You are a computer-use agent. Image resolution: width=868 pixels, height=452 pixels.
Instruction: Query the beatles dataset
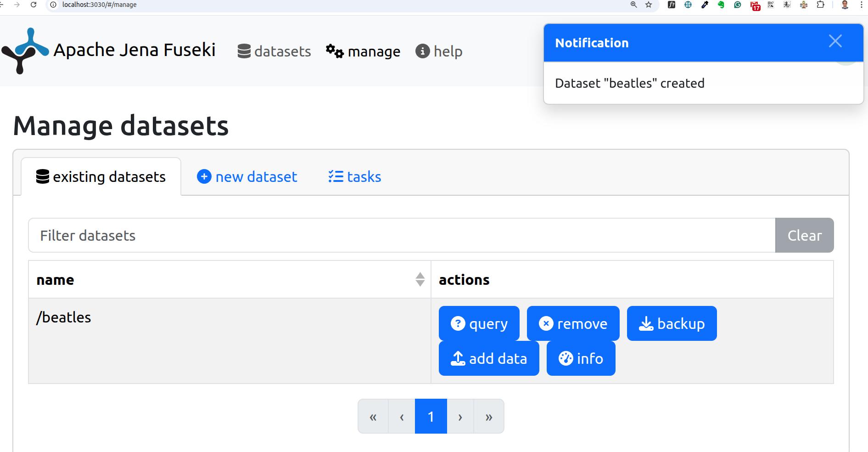pyautogui.click(x=479, y=323)
